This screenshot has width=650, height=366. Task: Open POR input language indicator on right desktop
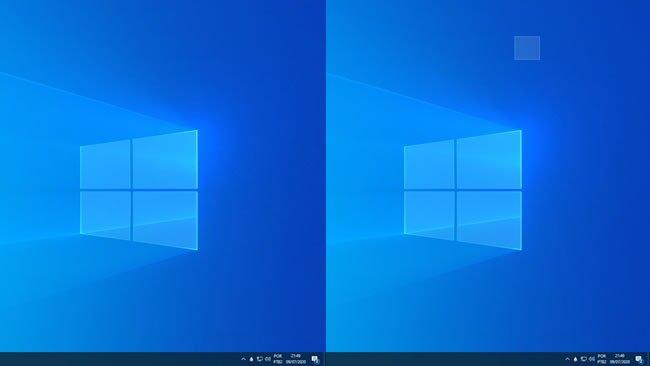[x=602, y=359]
